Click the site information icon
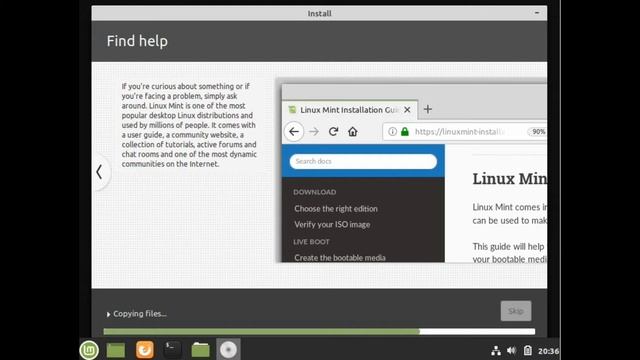Screen dimensions: 640x360 pos(392,131)
